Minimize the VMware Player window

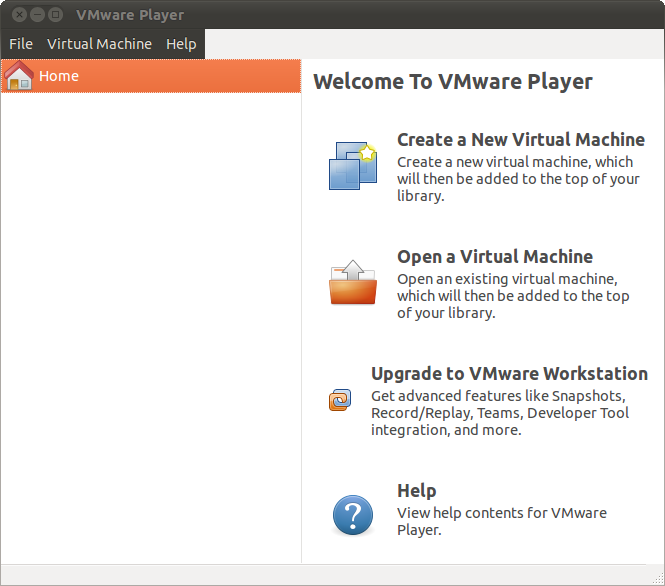(37, 15)
